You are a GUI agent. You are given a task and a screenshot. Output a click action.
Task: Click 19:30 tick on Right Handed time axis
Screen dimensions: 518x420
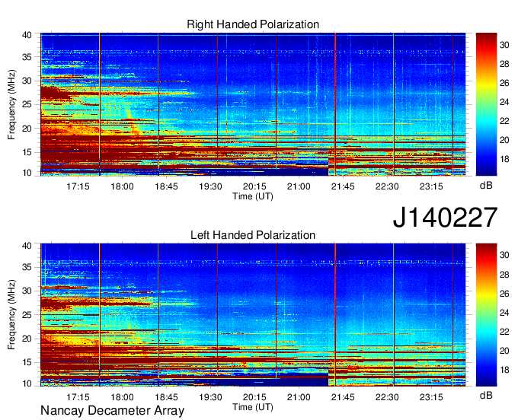tap(210, 186)
